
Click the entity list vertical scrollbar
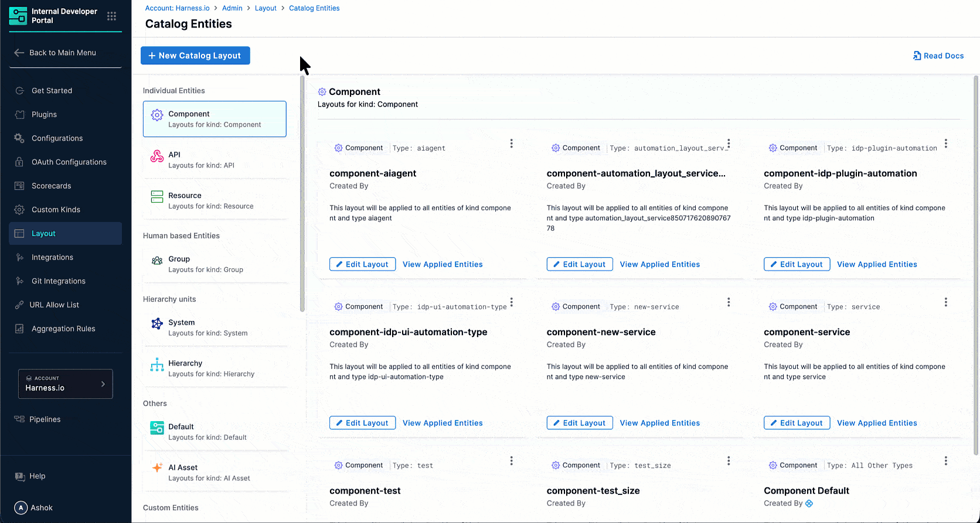302,193
